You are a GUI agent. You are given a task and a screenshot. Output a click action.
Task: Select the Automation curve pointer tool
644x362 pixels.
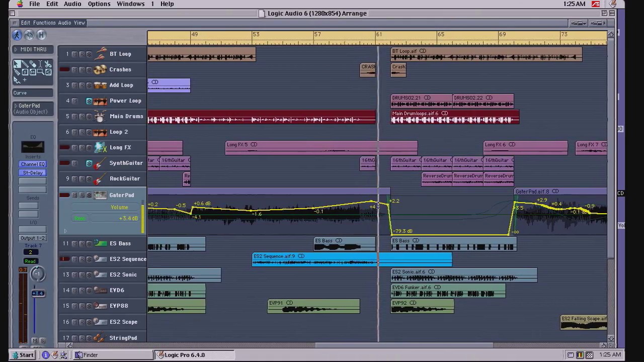coord(17,80)
